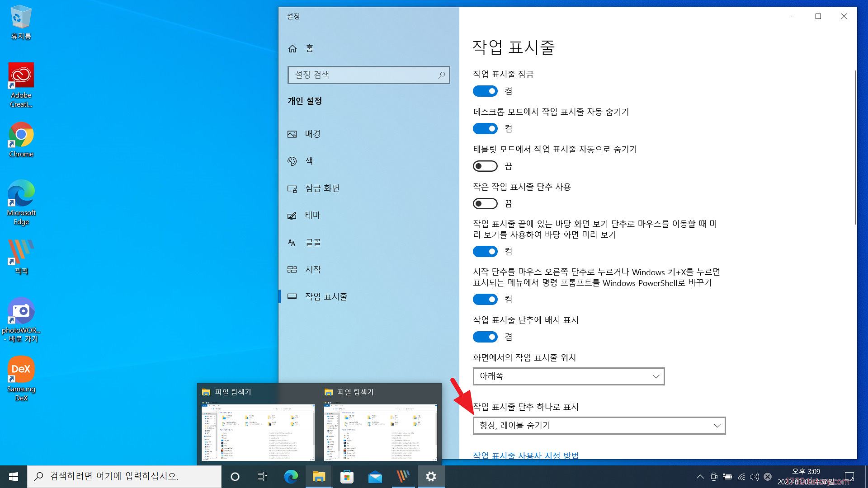Image resolution: width=868 pixels, height=488 pixels.
Task: Click the Home icon in Settings sidebar
Action: point(292,48)
